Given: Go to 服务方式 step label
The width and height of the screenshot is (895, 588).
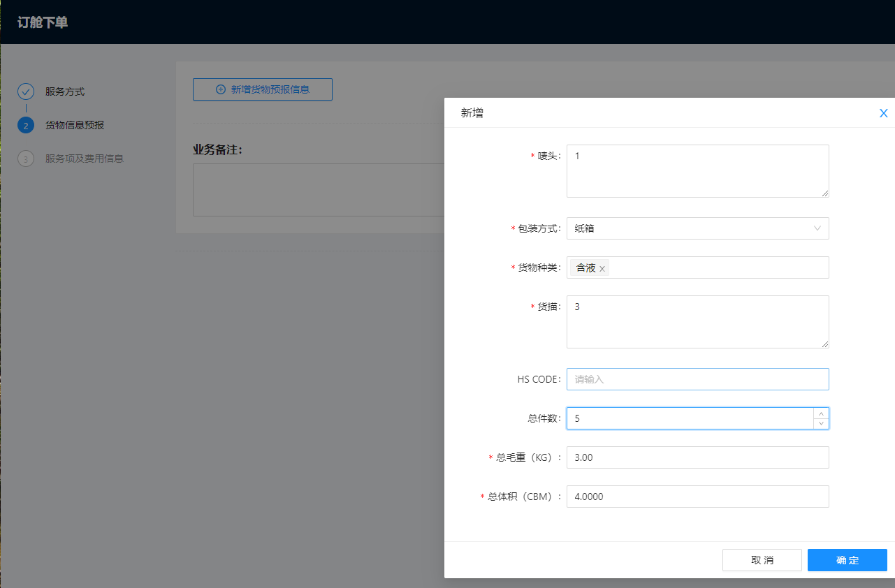Looking at the screenshot, I should point(65,91).
